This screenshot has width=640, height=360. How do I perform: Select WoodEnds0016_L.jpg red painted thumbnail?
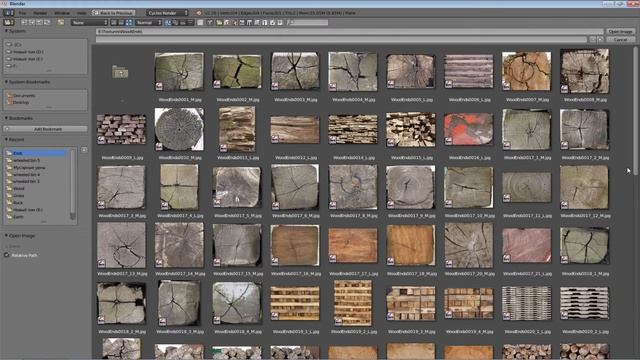pyautogui.click(x=469, y=129)
